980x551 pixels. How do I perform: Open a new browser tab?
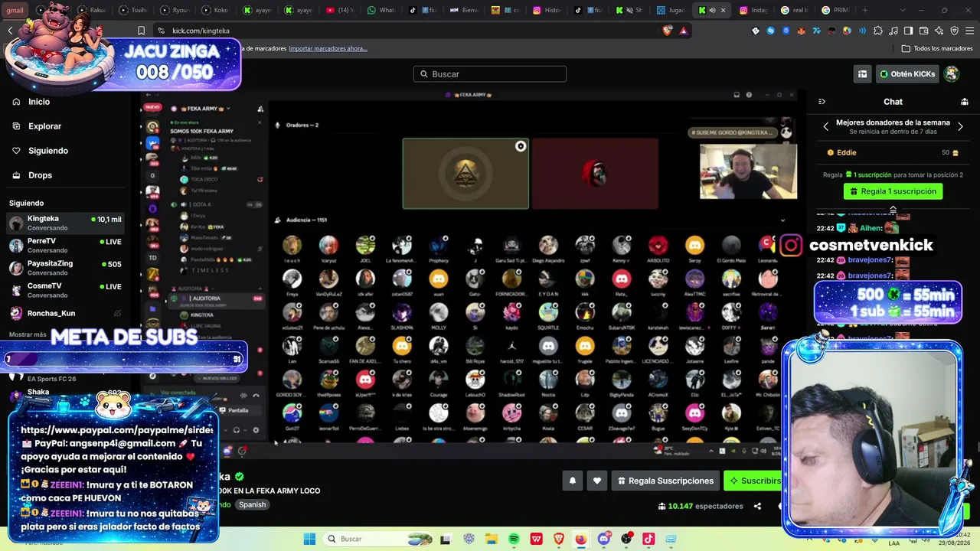[x=865, y=10]
